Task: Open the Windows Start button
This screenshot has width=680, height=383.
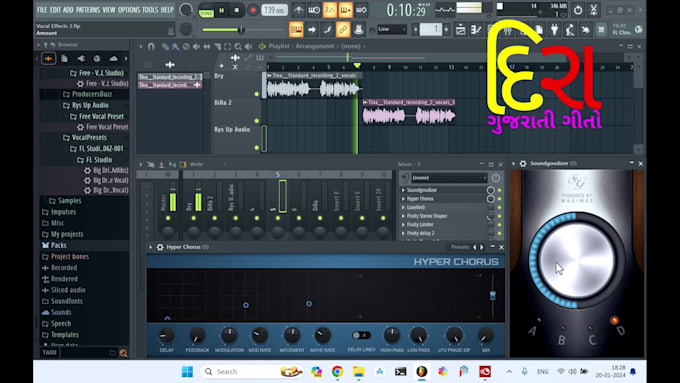Action: pyautogui.click(x=187, y=372)
